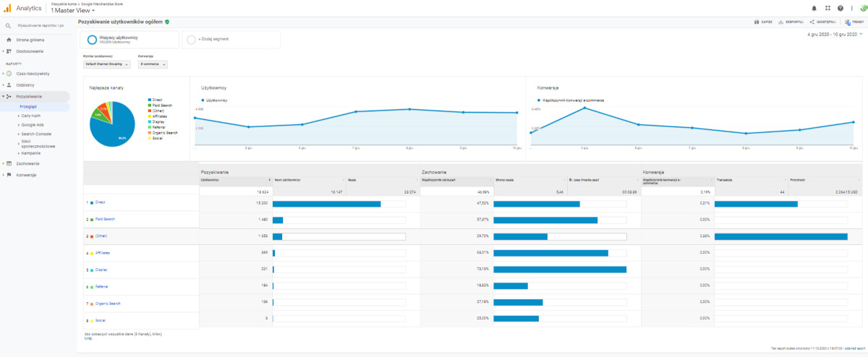Image resolution: width=868 pixels, height=357 pixels.
Task: Open the notifications bell
Action: [x=814, y=8]
